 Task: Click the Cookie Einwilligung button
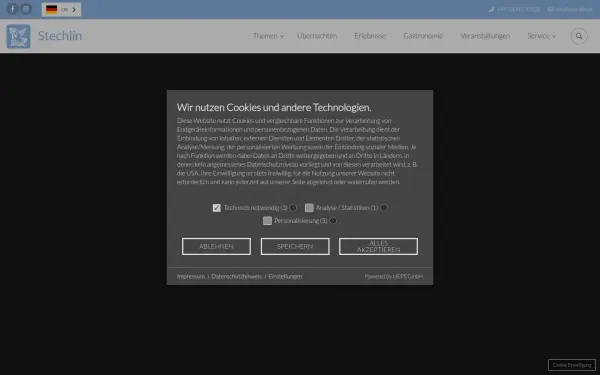(x=572, y=365)
